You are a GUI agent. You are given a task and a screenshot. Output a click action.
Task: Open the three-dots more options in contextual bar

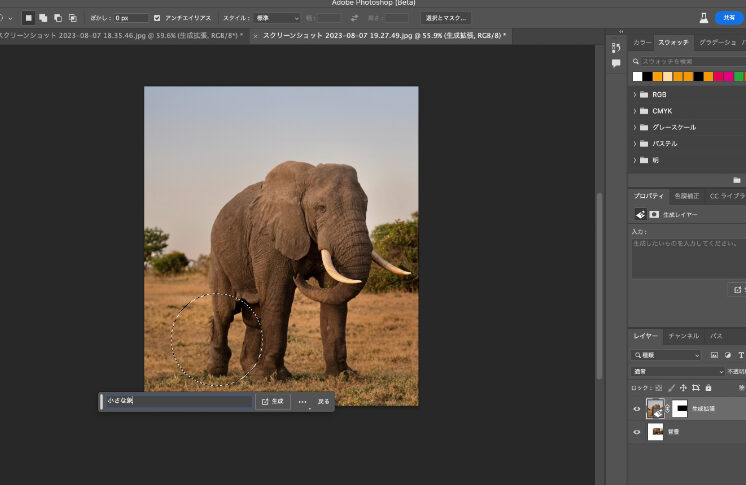click(x=303, y=402)
